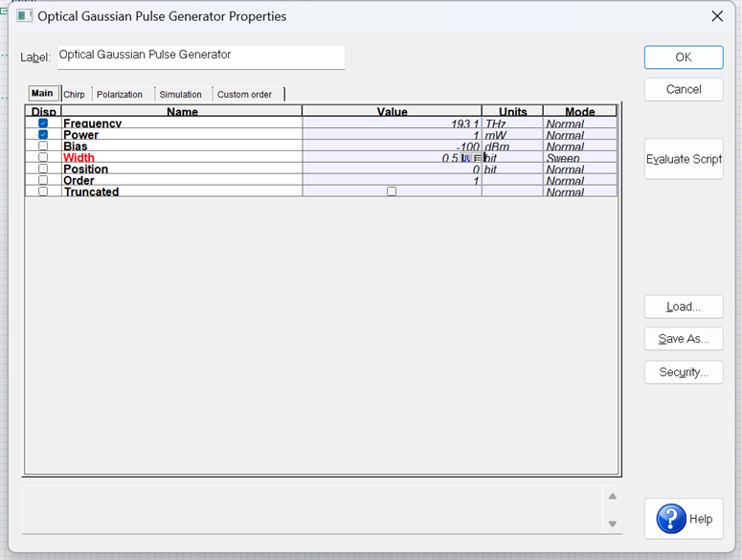Click the dialog title bar component icon

pyautogui.click(x=24, y=16)
